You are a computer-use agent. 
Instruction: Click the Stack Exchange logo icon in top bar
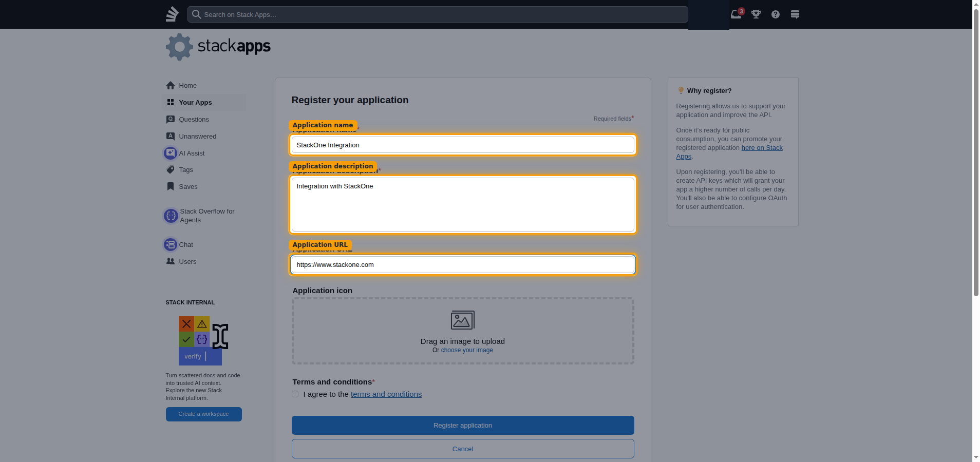click(x=172, y=14)
